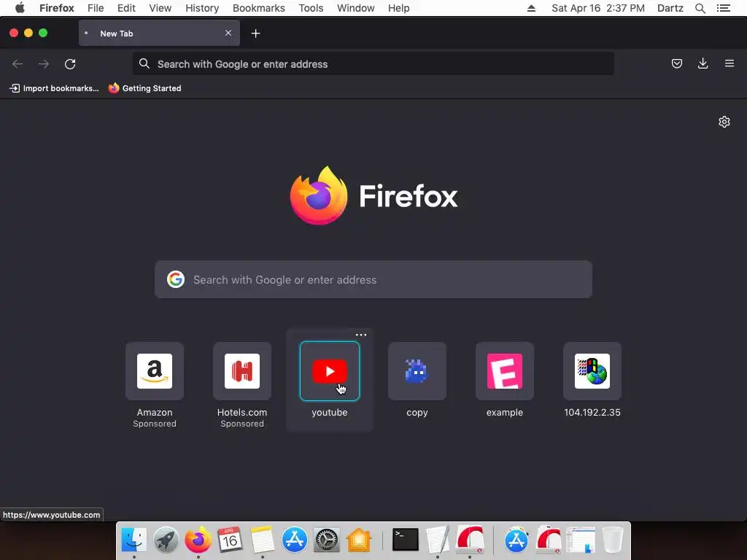Open the Window menu
Image resolution: width=747 pixels, height=560 pixels.
(x=356, y=8)
